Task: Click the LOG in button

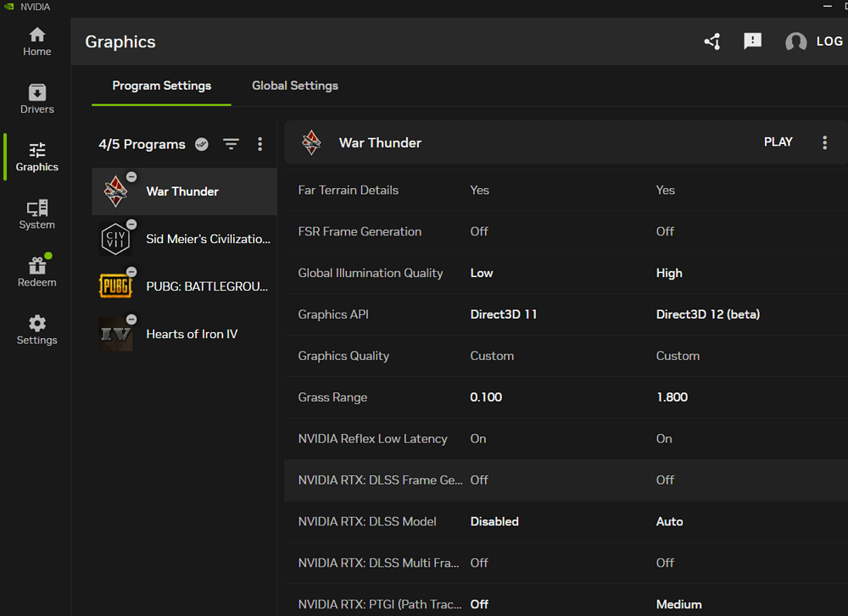Action: point(829,42)
